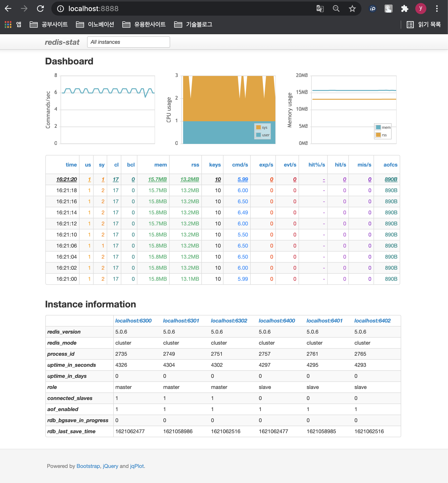This screenshot has height=483, width=448.
Task: Click the uptime_in_seconds row label
Action: (71, 365)
